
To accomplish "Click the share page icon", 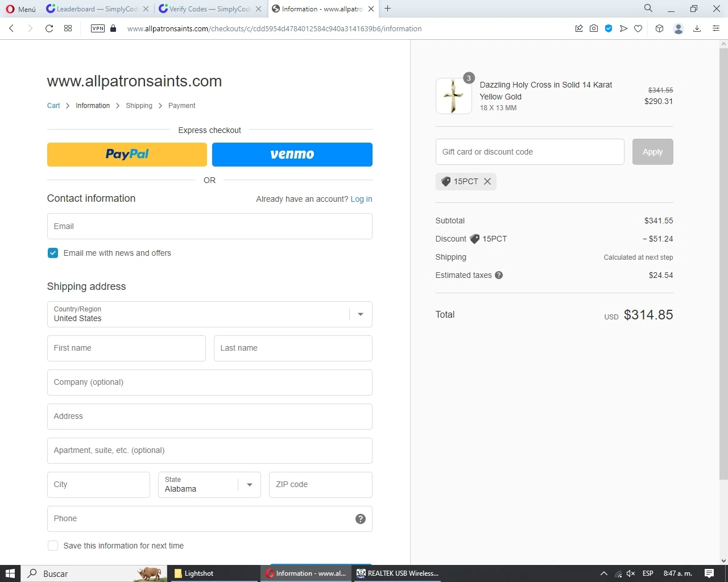I will click(579, 28).
